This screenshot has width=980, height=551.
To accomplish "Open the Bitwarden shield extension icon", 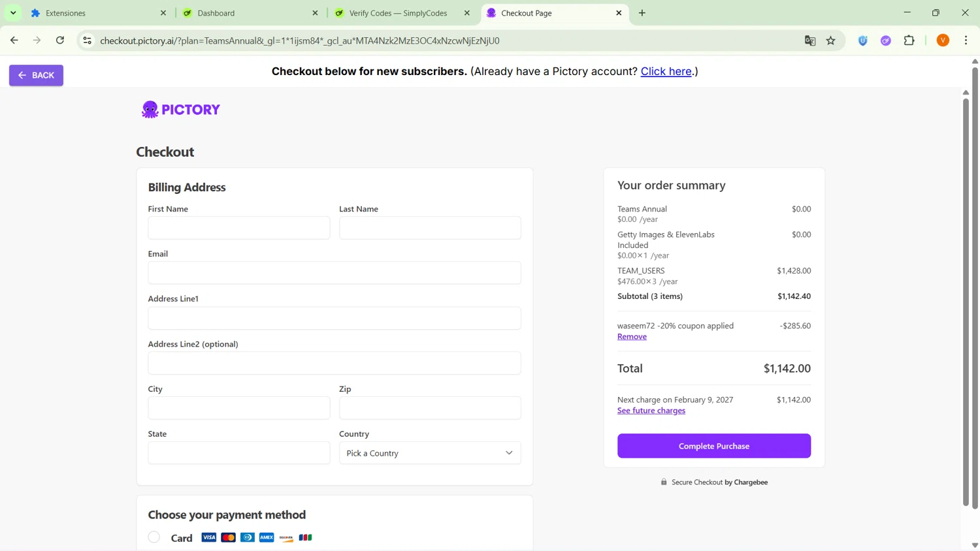I will pyautogui.click(x=863, y=40).
